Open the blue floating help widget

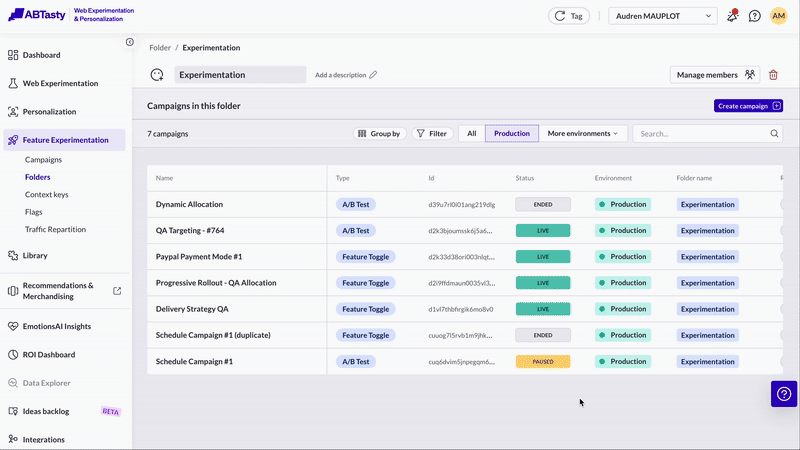click(784, 394)
